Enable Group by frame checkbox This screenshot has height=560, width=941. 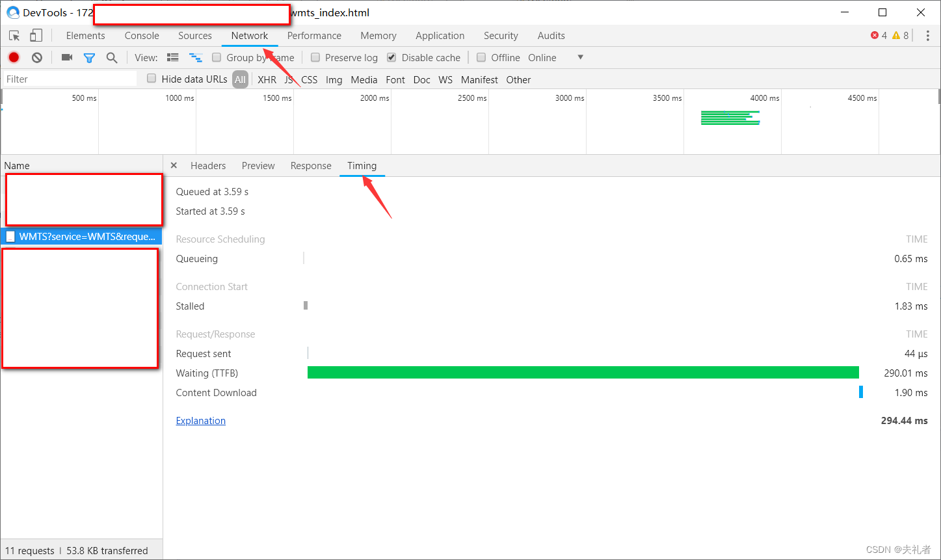point(217,57)
